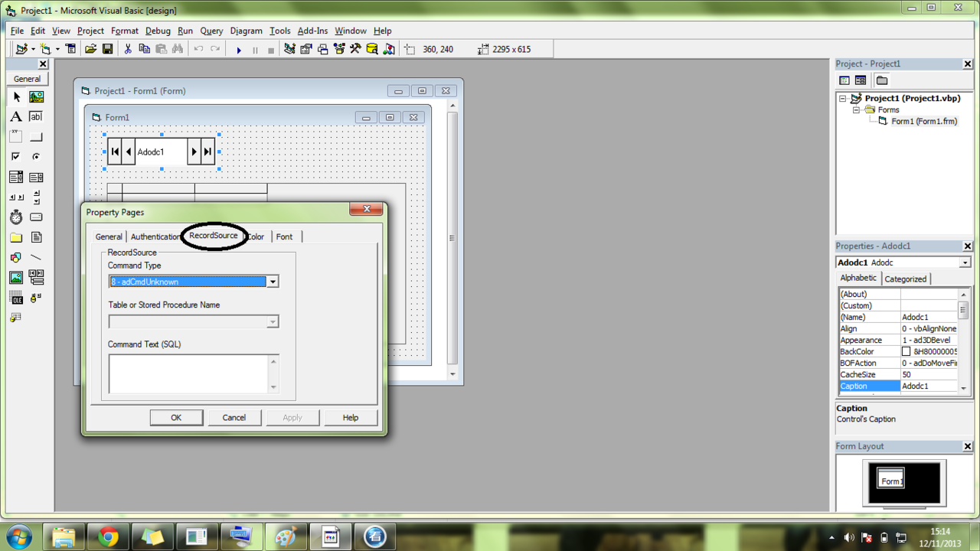Open Google Chrome from the taskbar
Screen dimensions: 980x551
click(108, 536)
